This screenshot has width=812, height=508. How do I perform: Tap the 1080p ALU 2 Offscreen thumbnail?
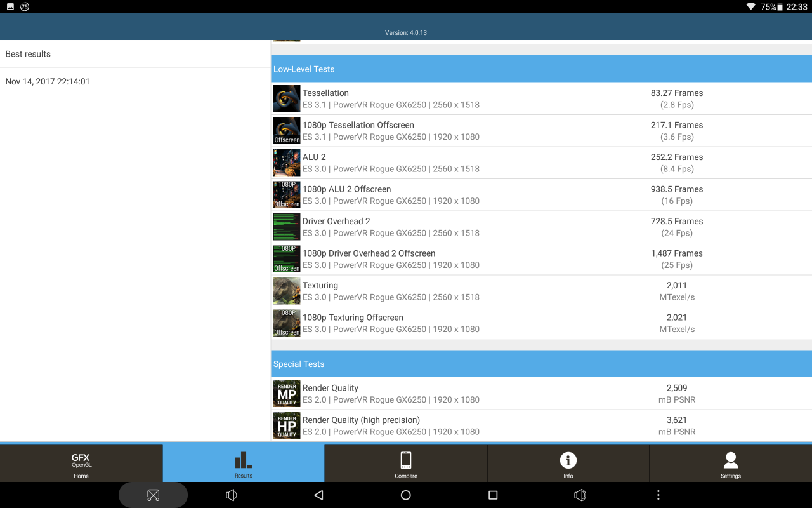287,195
